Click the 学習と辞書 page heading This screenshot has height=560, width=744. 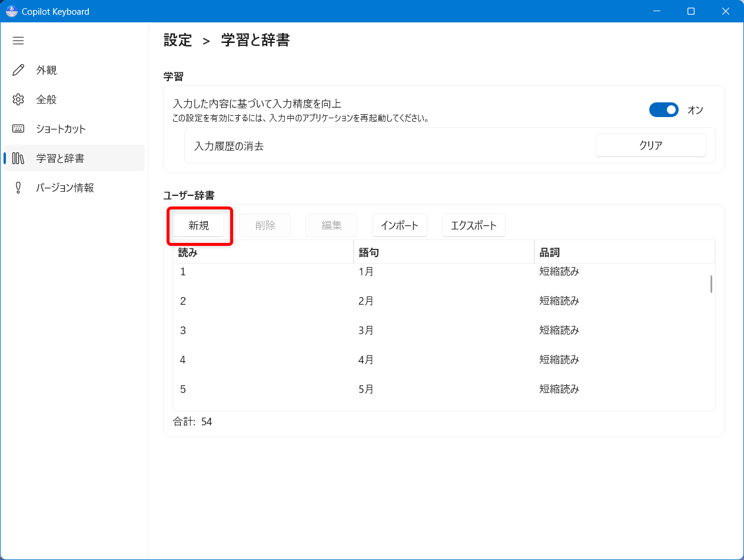[255, 40]
